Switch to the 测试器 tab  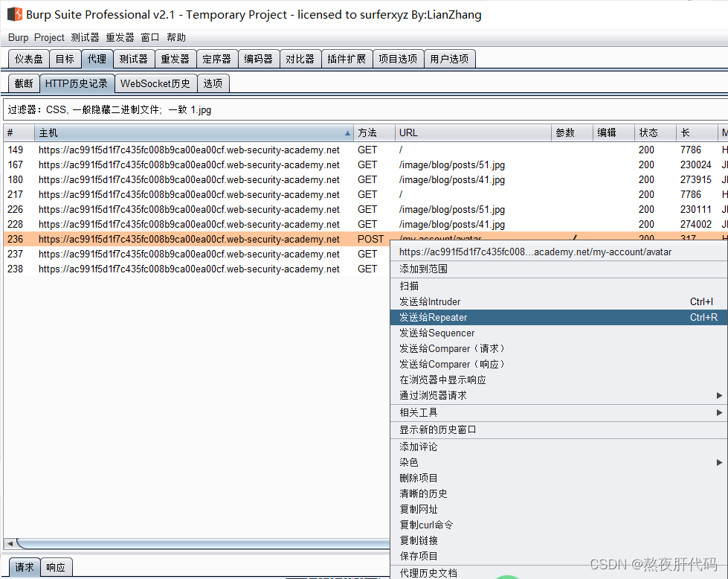[x=134, y=59]
